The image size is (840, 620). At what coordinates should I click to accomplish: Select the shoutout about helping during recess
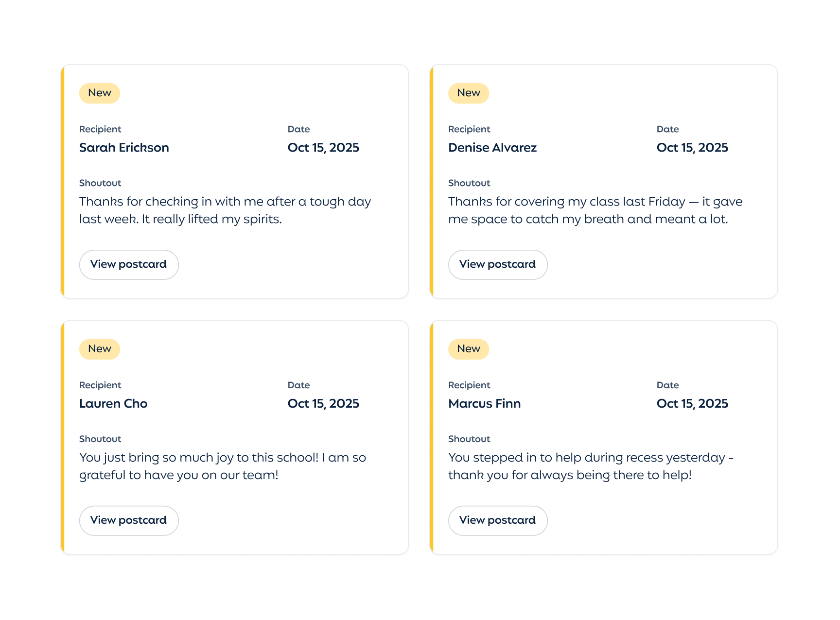(x=591, y=466)
